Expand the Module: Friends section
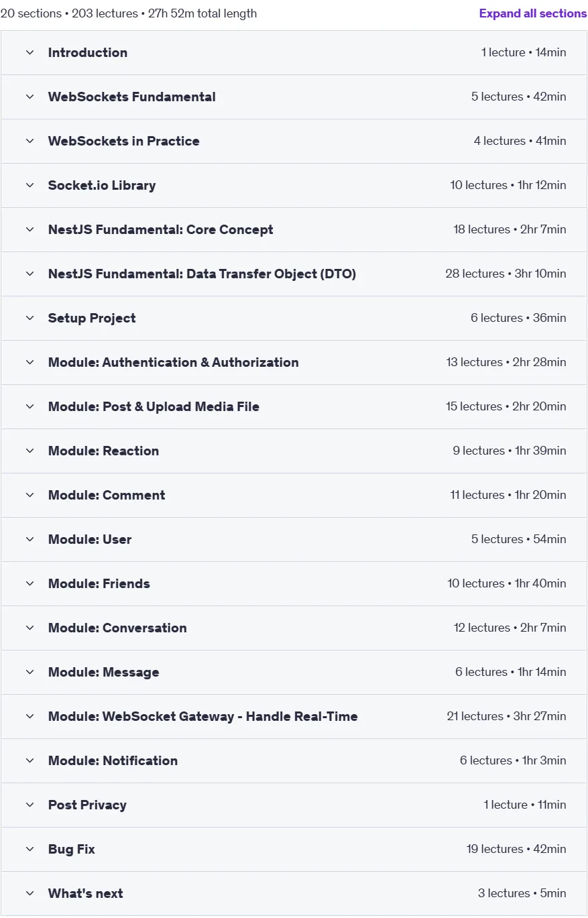The width and height of the screenshot is (588, 918). click(294, 583)
